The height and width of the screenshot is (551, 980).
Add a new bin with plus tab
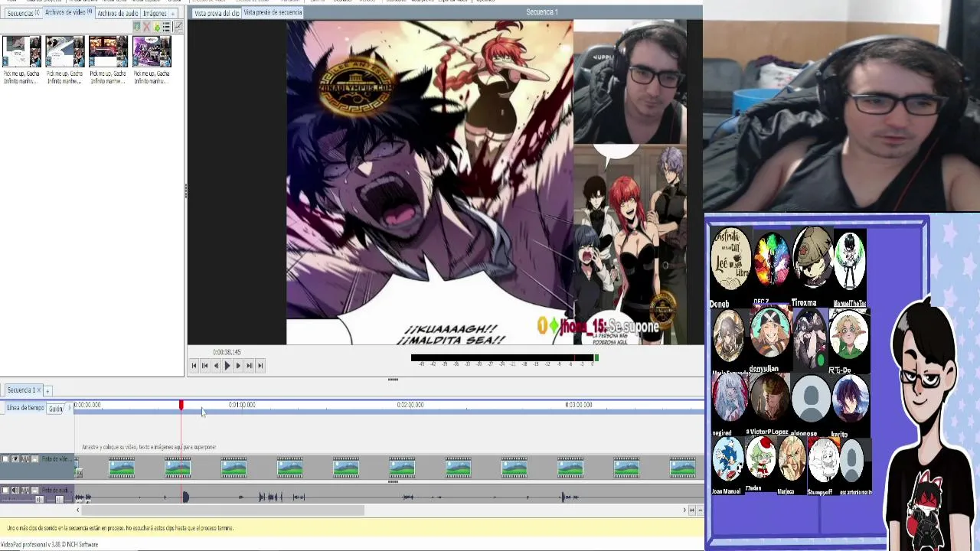(x=173, y=13)
